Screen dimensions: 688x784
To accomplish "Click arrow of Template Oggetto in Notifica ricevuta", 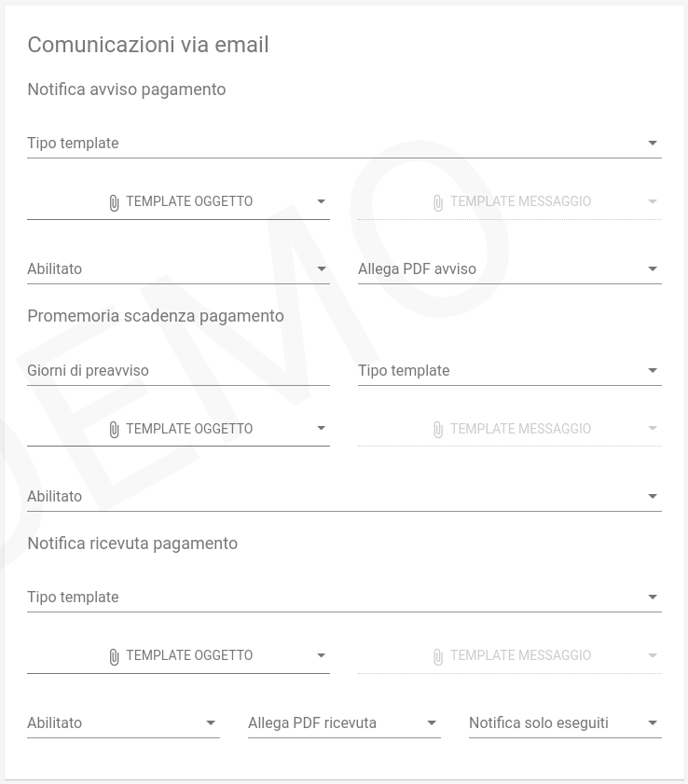I will tap(321, 655).
